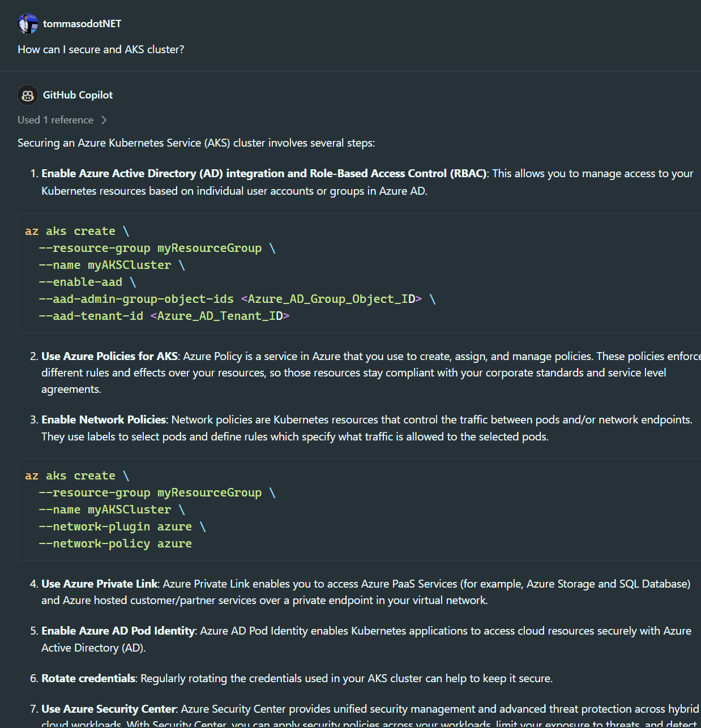
Task: Click the Enable Network Policies heading
Action: [103, 419]
